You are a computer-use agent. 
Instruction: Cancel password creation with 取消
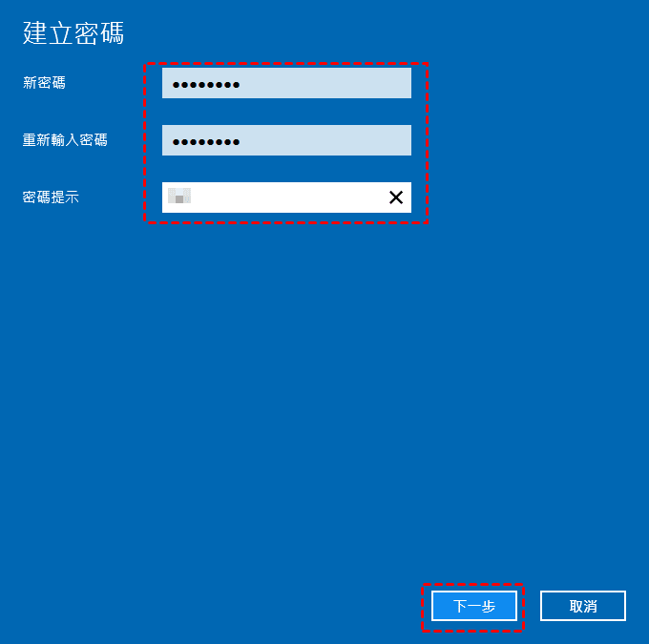click(583, 606)
